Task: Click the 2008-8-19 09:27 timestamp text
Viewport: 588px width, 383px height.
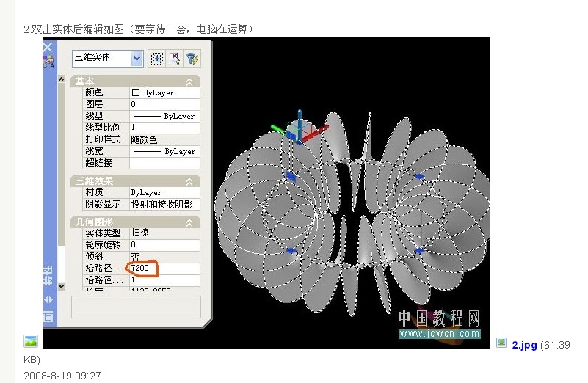Action: point(62,376)
